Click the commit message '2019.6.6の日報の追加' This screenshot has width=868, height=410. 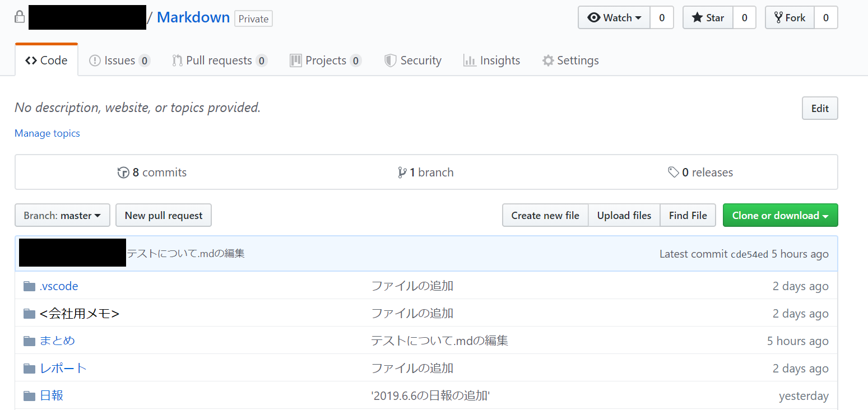point(431,396)
